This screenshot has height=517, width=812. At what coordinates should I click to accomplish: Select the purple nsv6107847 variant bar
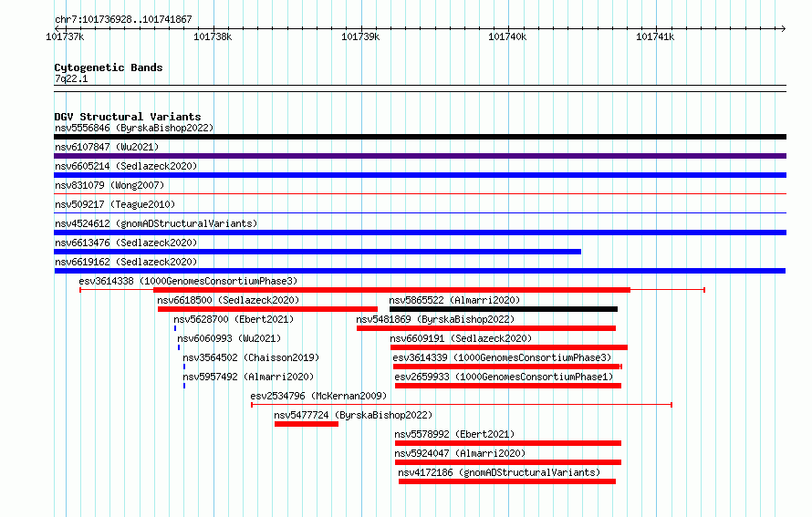[420, 156]
